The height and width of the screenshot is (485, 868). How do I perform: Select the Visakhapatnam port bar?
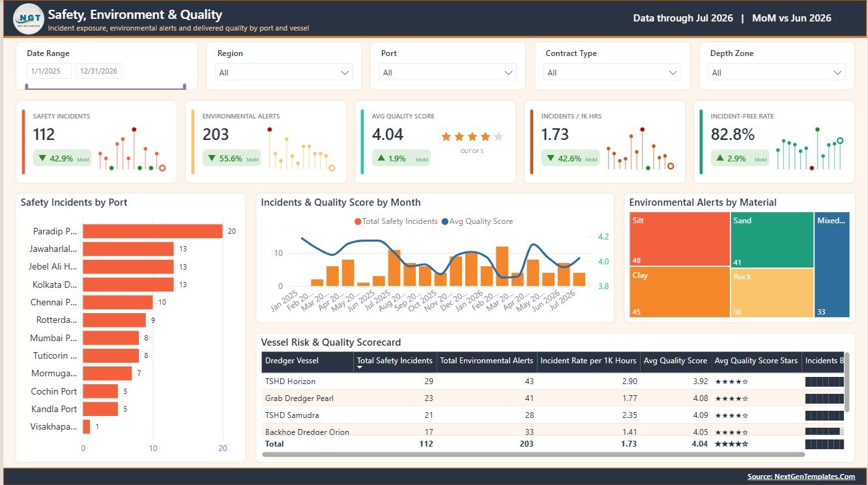tap(87, 427)
